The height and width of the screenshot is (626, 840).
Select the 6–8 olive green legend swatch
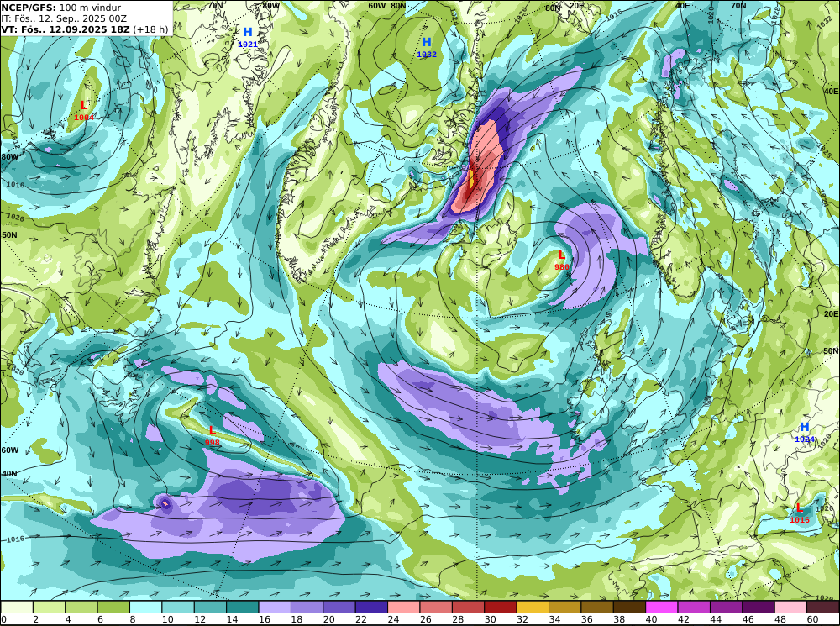coord(113,607)
